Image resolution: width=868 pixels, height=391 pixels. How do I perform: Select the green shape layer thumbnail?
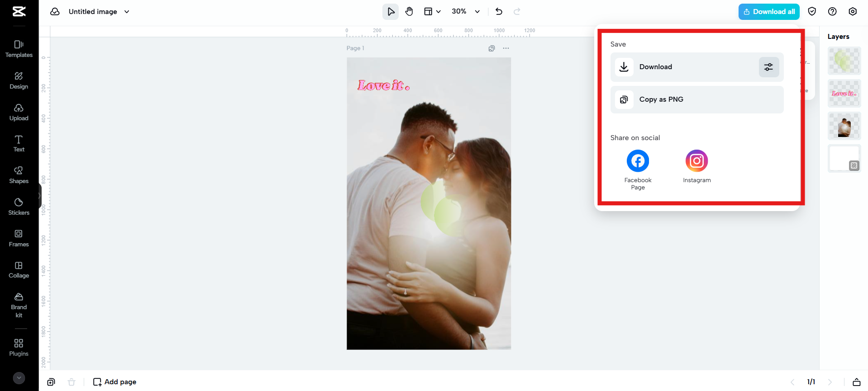844,61
